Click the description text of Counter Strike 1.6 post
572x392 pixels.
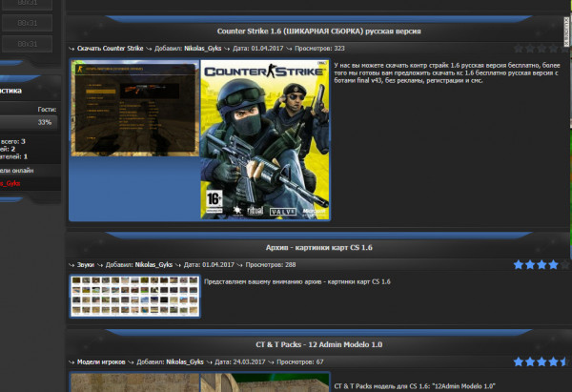(x=447, y=73)
